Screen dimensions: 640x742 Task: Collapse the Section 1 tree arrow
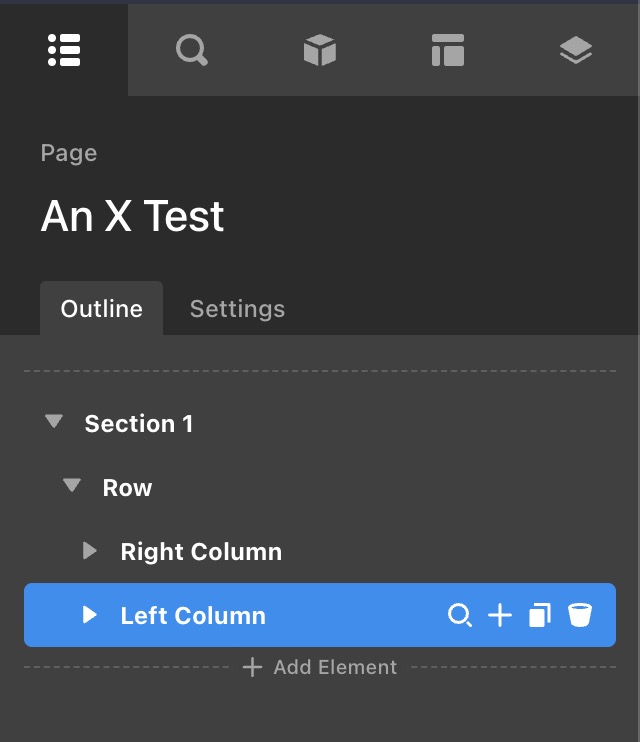[54, 423]
